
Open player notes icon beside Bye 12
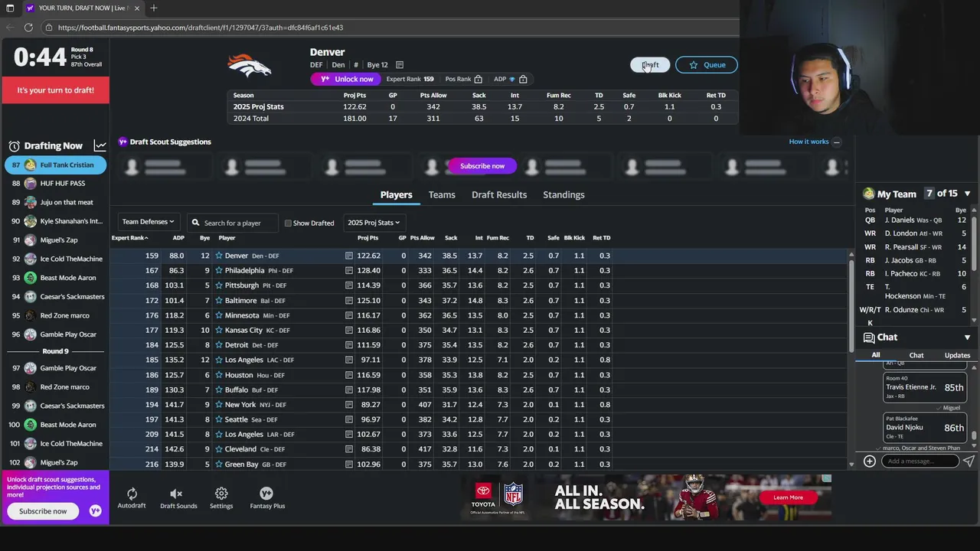[399, 65]
